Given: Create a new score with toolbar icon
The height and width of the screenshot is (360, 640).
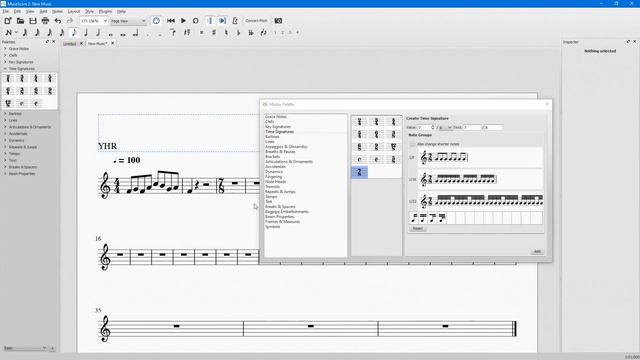Looking at the screenshot, I should coord(8,21).
